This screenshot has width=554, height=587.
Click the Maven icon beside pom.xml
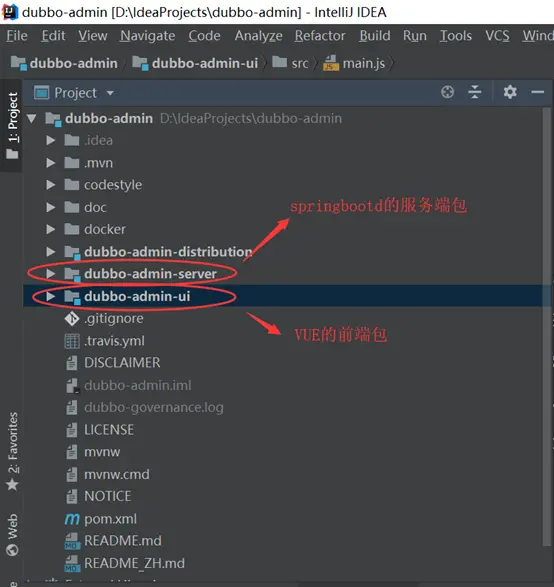72,519
